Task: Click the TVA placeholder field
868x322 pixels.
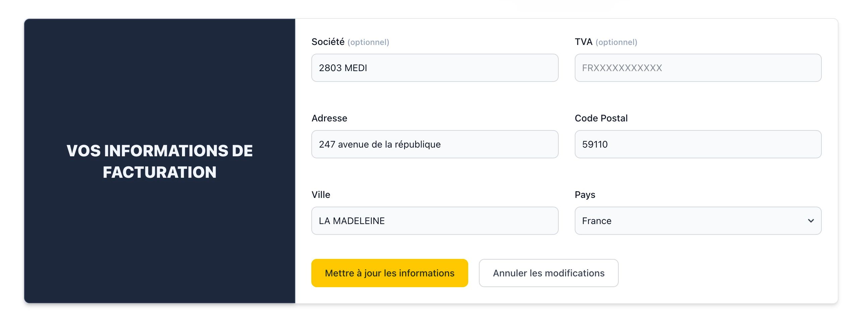Action: click(697, 68)
